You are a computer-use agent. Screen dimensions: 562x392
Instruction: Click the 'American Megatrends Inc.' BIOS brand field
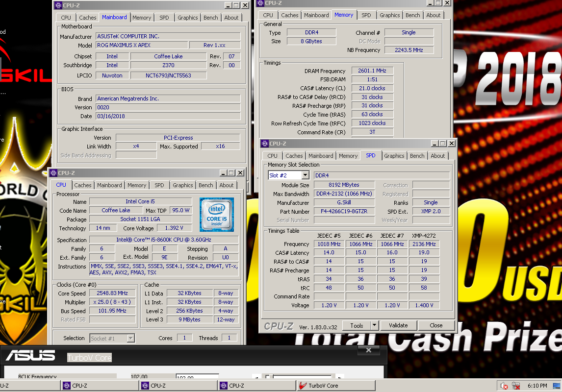(x=168, y=98)
